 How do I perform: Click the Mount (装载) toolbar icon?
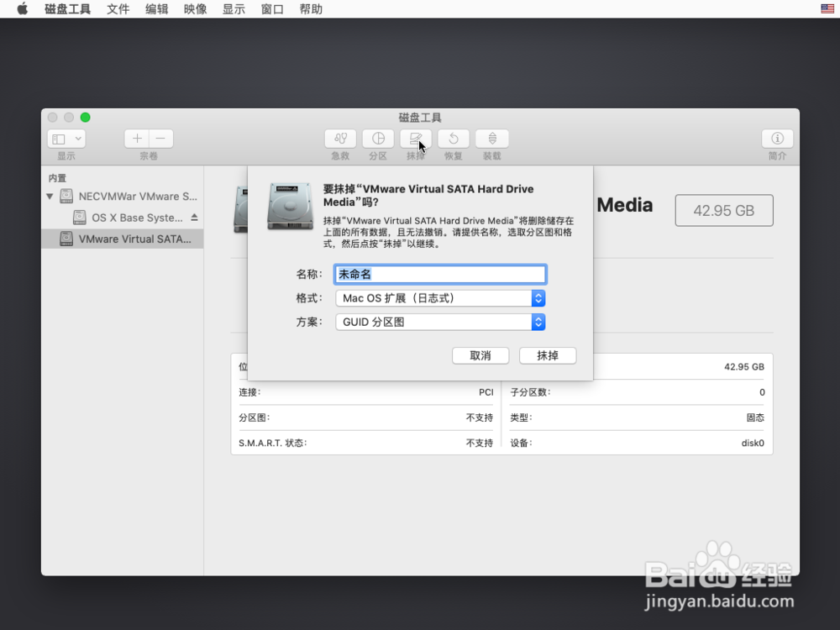point(491,139)
